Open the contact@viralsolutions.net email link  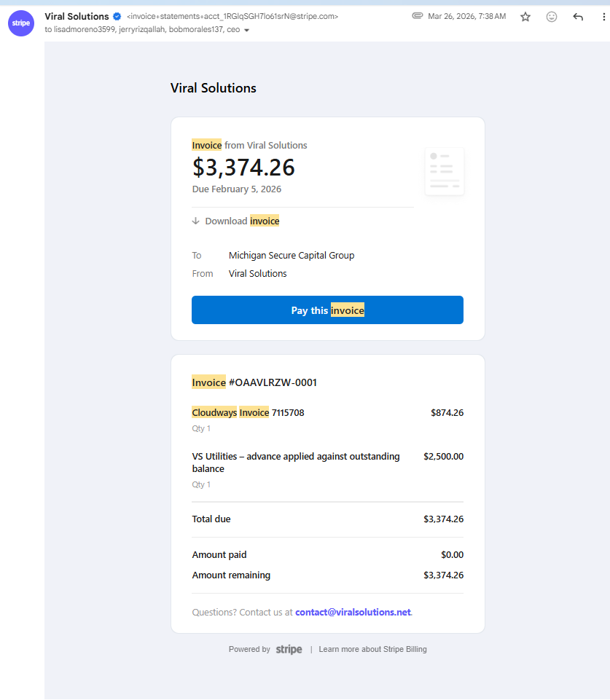tap(353, 612)
